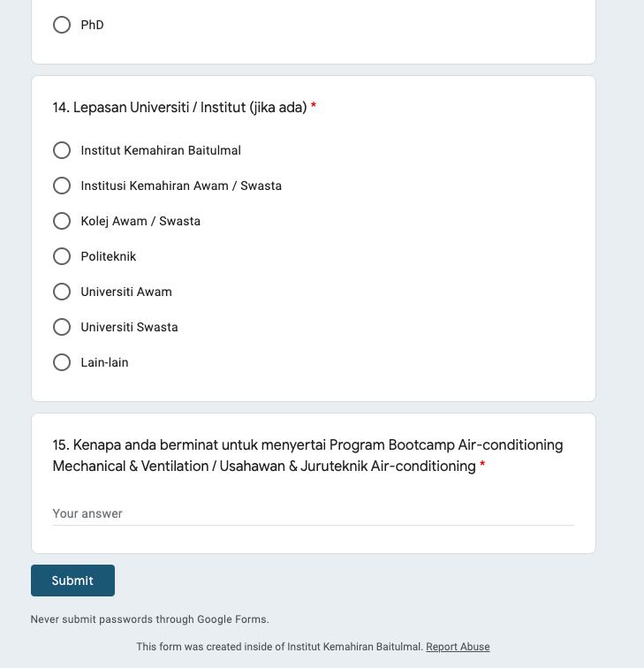Click question 15 Kenapa anda berminat heading
This screenshot has width=644, height=668.
click(x=307, y=455)
